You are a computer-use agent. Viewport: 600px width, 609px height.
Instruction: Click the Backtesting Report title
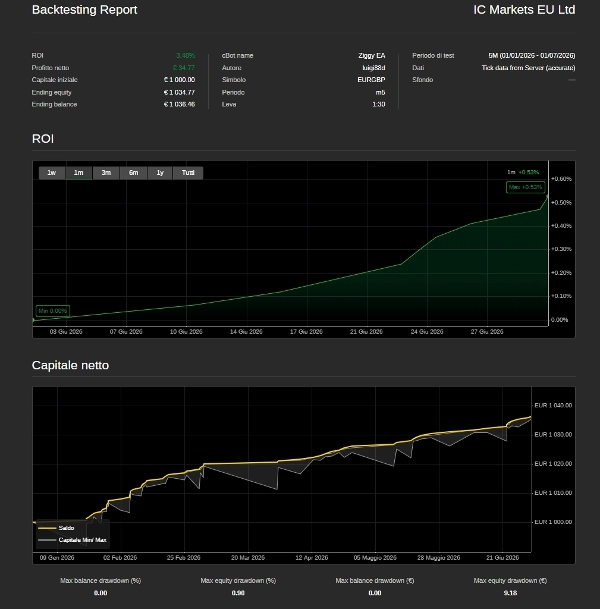coord(85,10)
